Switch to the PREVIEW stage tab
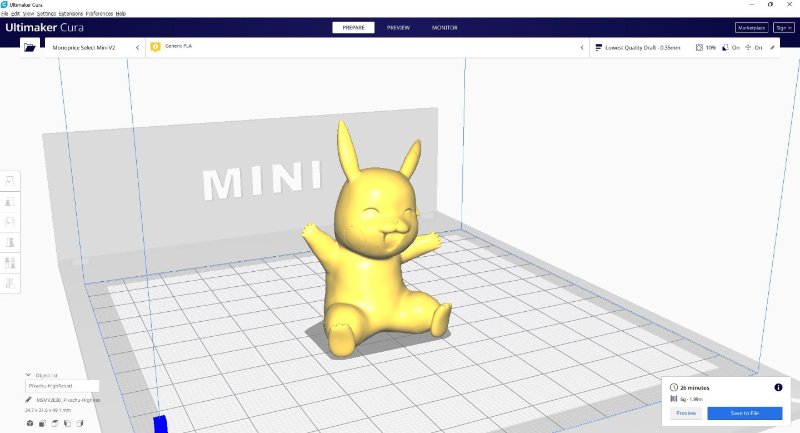800x433 pixels. coord(398,28)
